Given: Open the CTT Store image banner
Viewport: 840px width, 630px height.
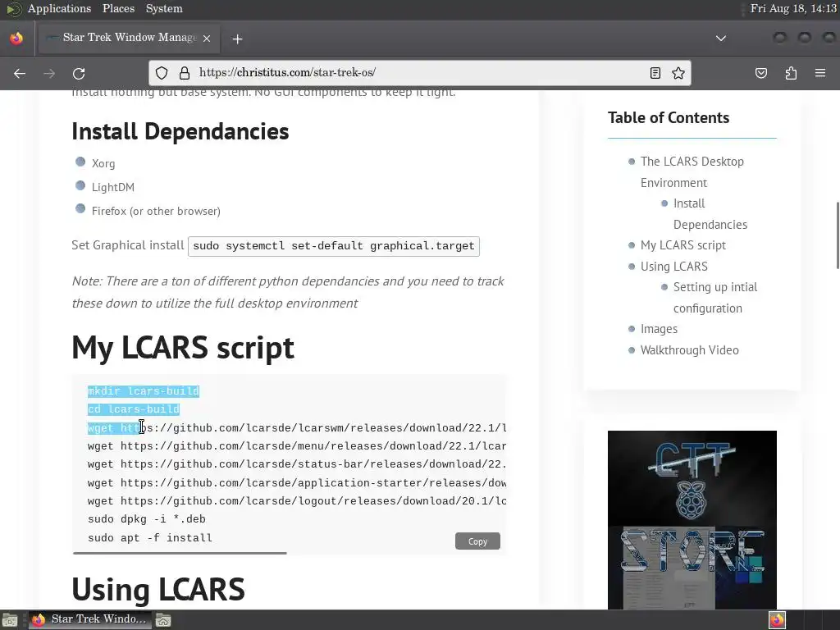Looking at the screenshot, I should coord(692,519).
